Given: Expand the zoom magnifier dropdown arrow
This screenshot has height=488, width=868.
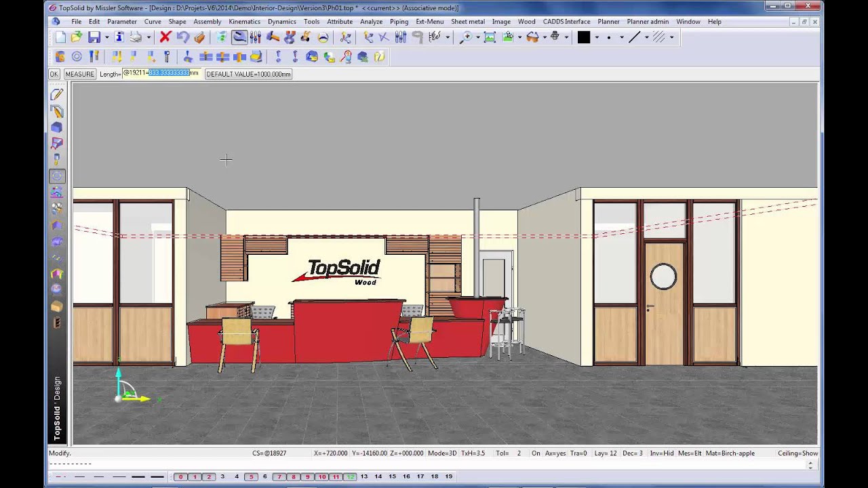Looking at the screenshot, I should pyautogui.click(x=477, y=37).
